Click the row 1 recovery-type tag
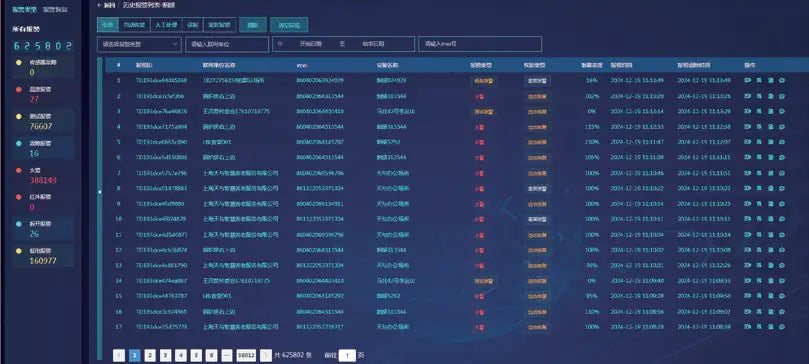Viewport: 809px width, 364px height. (537, 80)
